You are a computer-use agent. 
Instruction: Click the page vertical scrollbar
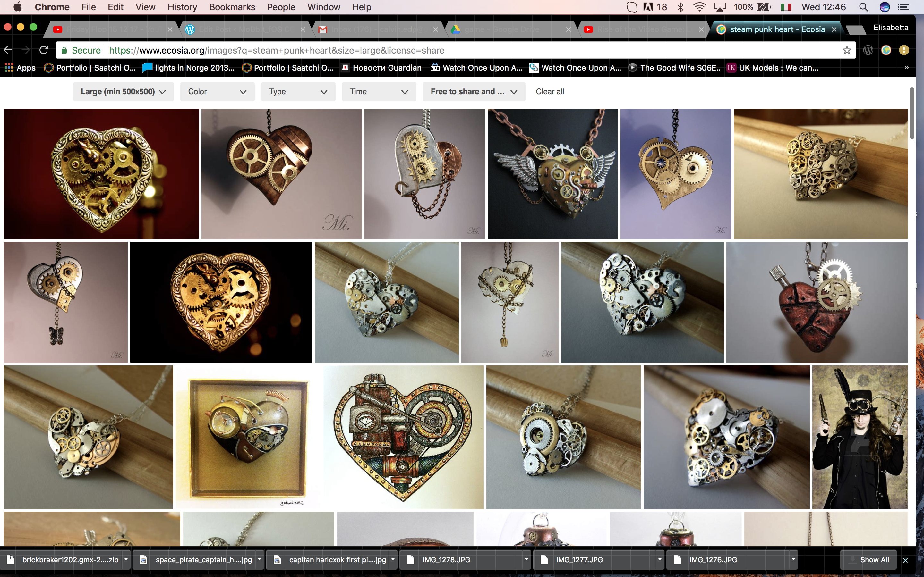coord(912,113)
